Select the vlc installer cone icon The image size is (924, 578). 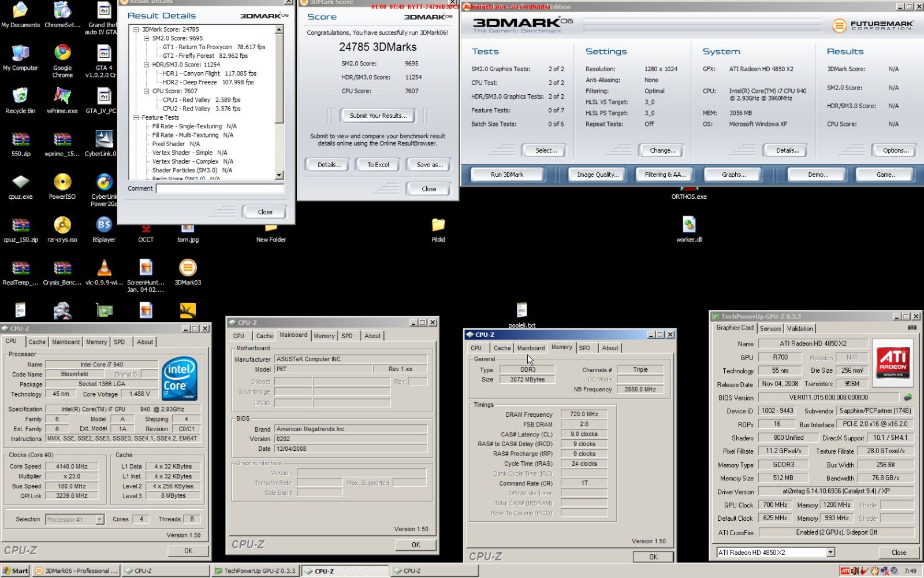pyautogui.click(x=104, y=272)
